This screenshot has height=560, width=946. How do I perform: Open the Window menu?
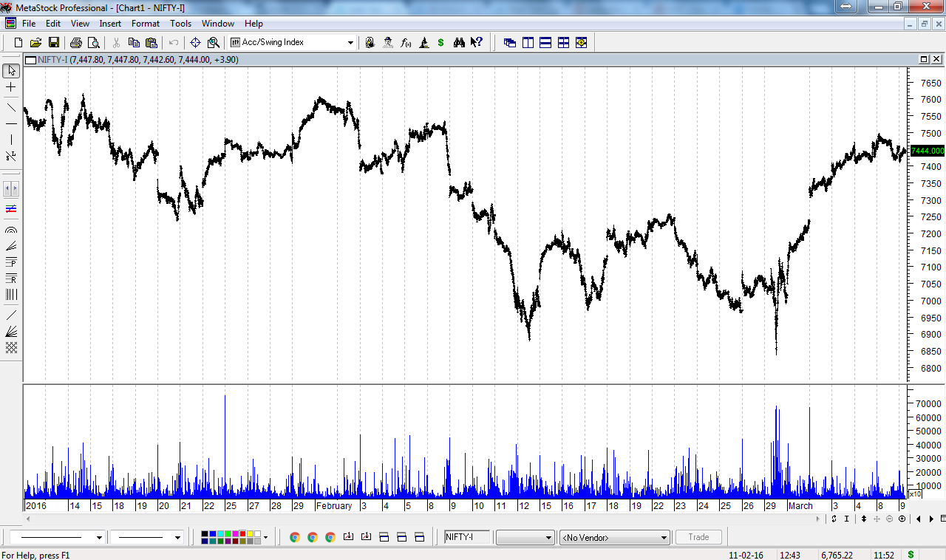218,24
